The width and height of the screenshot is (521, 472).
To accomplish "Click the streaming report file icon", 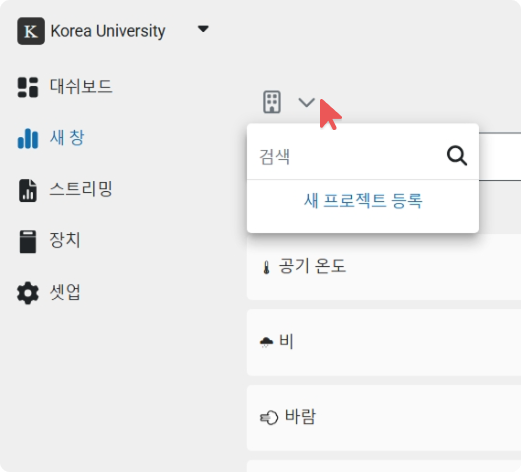I will pyautogui.click(x=28, y=190).
